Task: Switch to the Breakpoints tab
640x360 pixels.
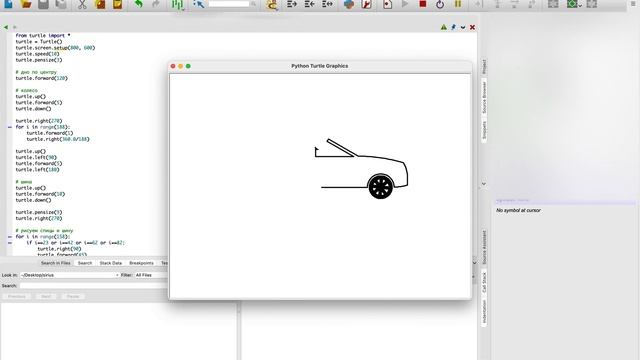Action: pos(141,263)
